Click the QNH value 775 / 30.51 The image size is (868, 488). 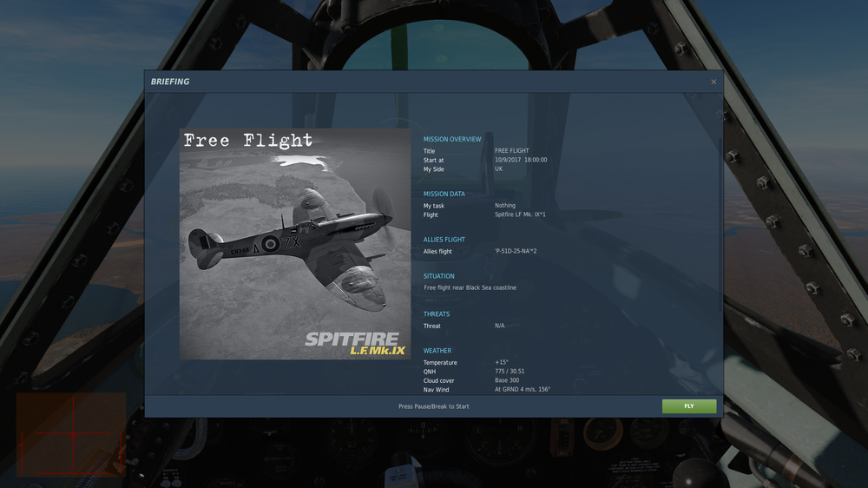[510, 371]
